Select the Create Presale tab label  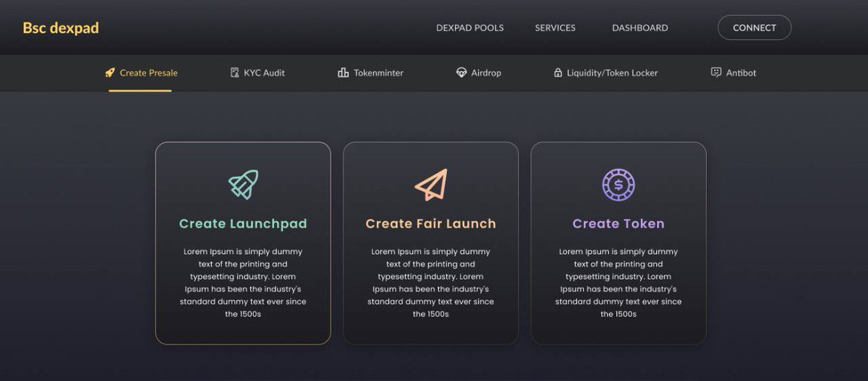pyautogui.click(x=149, y=73)
